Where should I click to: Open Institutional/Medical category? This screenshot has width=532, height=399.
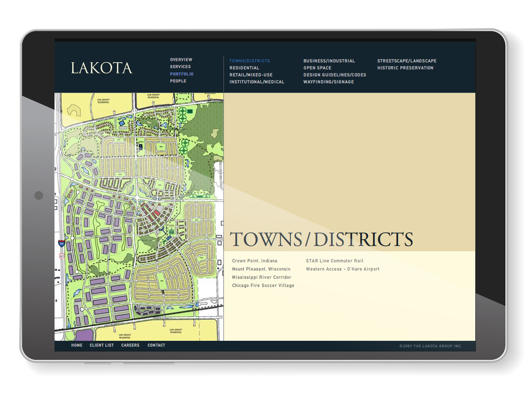click(x=257, y=82)
